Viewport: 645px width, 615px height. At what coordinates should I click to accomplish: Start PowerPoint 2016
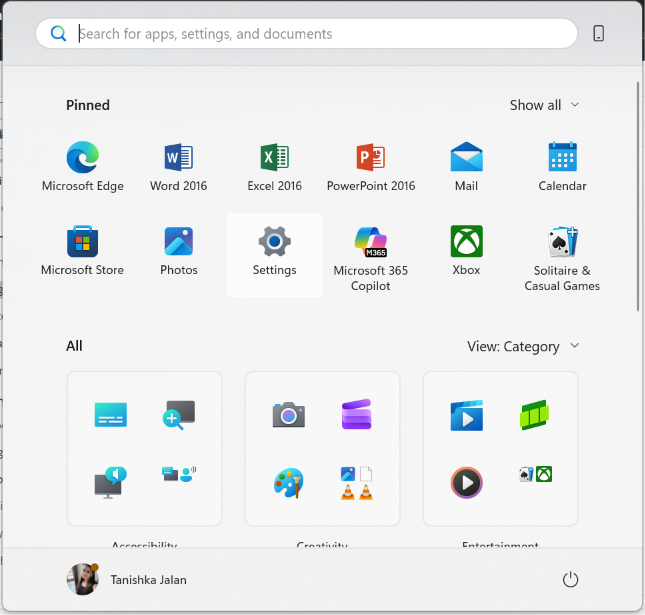click(x=371, y=167)
